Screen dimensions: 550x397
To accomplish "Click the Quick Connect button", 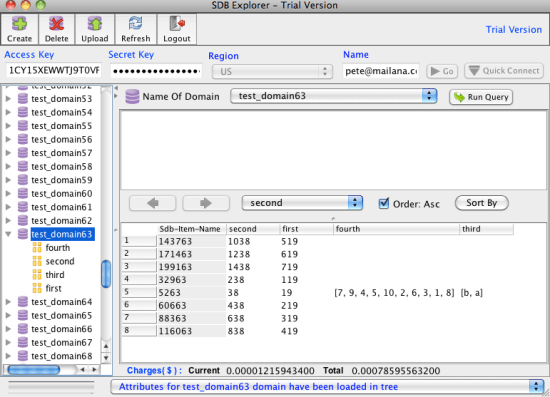I will [504, 70].
